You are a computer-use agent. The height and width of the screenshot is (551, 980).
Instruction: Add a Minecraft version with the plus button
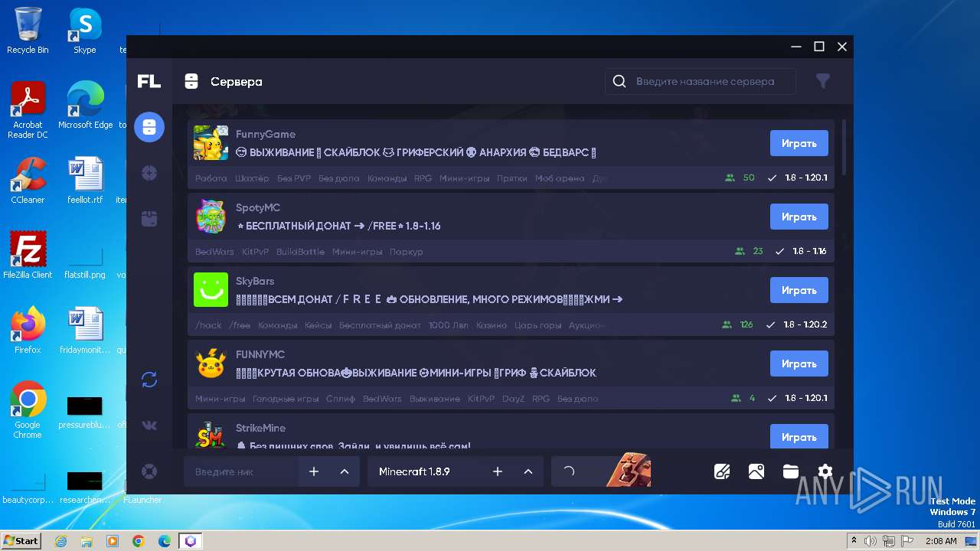[x=498, y=471]
